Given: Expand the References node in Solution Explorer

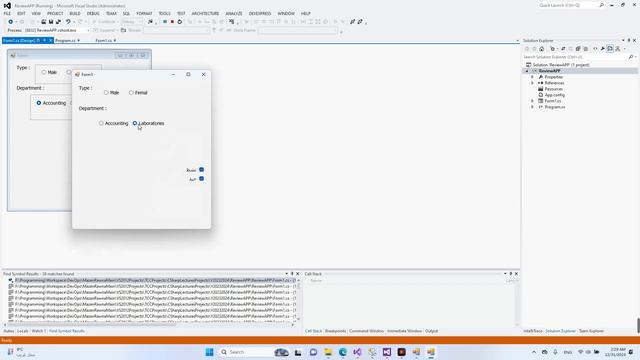Looking at the screenshot, I should coord(532,83).
